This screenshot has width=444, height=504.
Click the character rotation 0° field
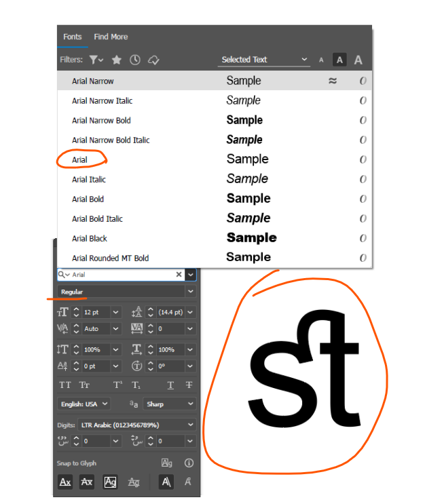170,366
